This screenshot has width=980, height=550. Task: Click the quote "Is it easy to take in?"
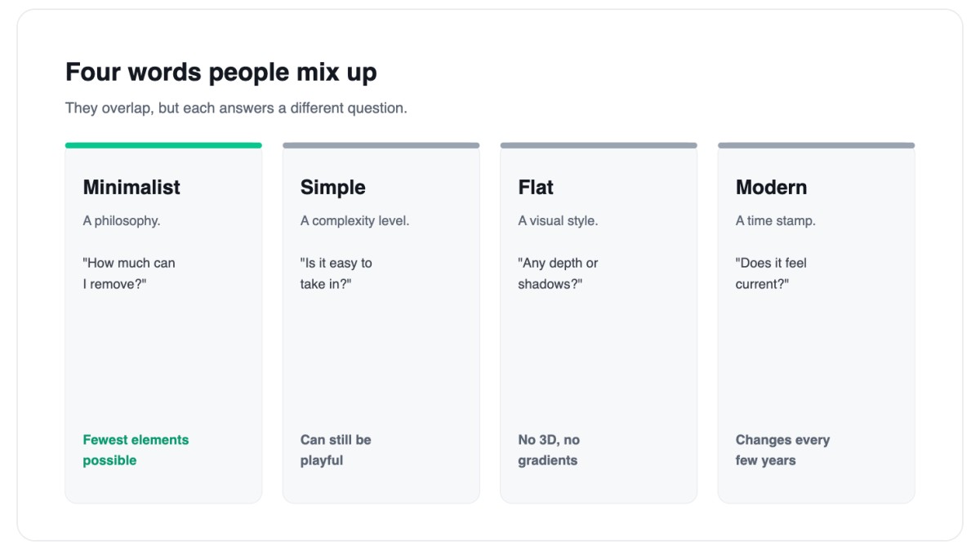336,273
